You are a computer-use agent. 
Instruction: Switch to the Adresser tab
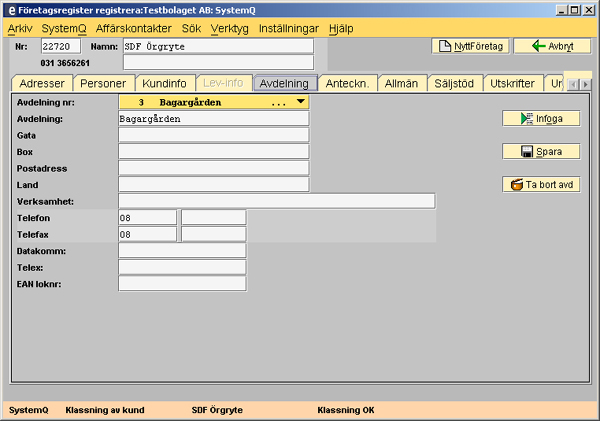[x=41, y=84]
